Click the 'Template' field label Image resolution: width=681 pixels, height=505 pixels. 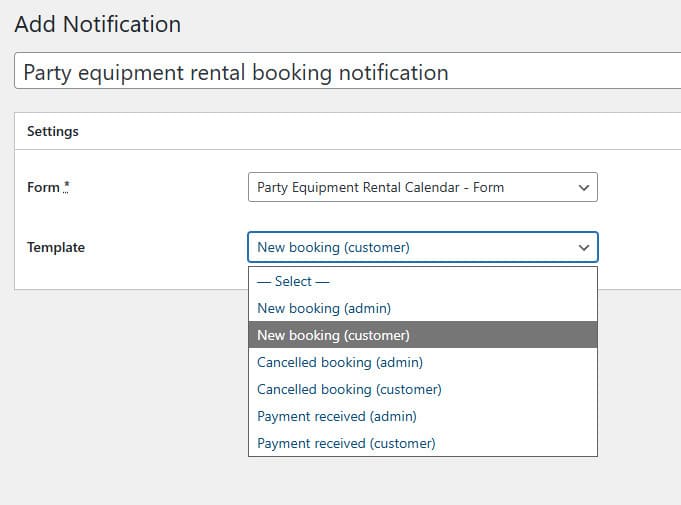click(56, 247)
